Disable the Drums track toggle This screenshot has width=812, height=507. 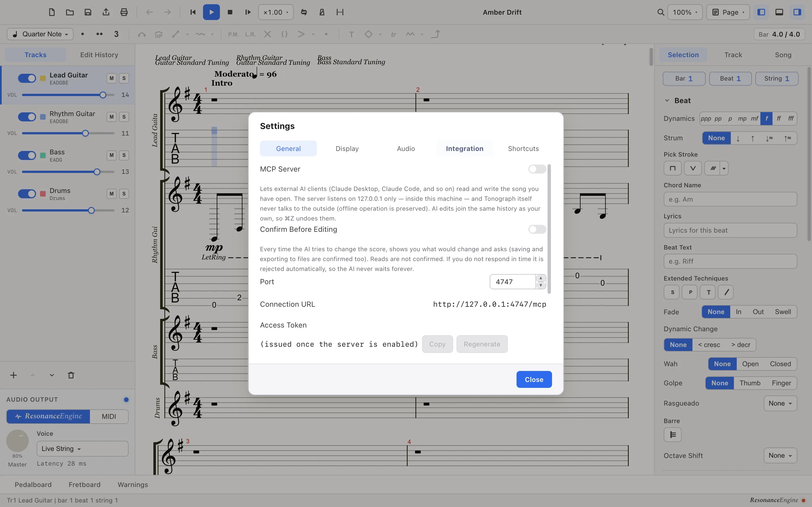tap(27, 194)
